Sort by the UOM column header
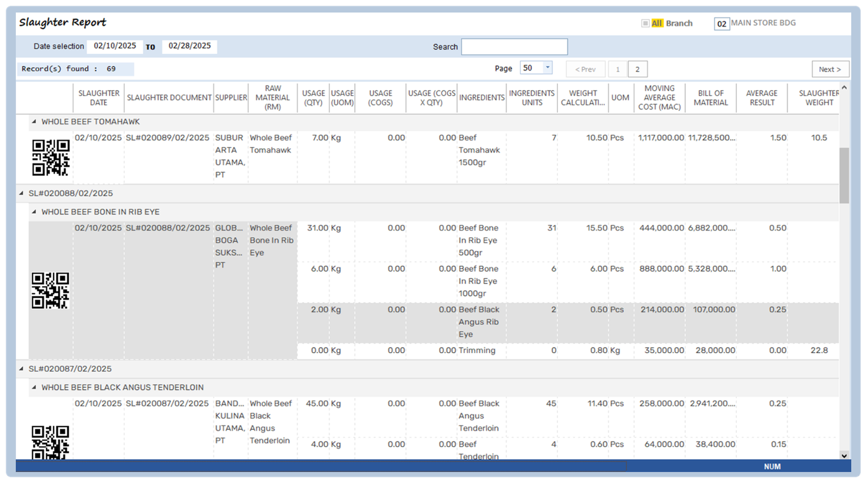Image resolution: width=868 pixels, height=483 pixels. (621, 98)
